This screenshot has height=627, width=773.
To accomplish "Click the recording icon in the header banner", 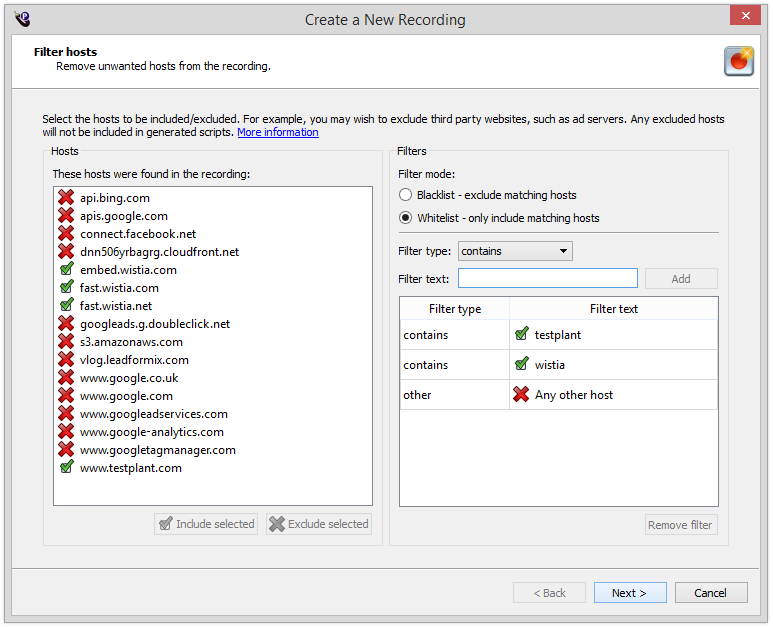I will point(739,61).
